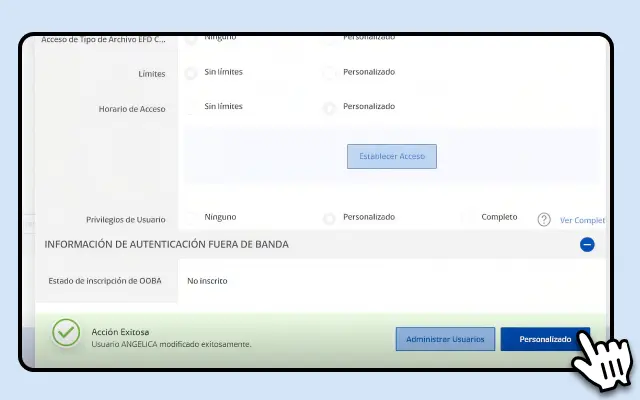This screenshot has height=400, width=640.
Task: Click the 'No inscrito' status value
Action: pos(207,281)
